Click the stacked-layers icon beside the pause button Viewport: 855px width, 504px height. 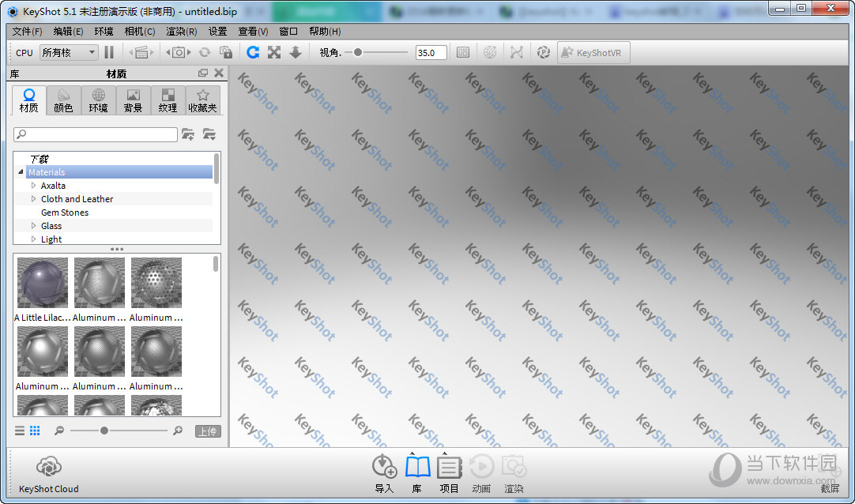141,52
